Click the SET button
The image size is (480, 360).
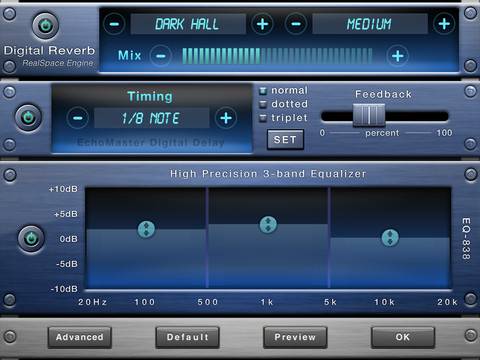point(285,139)
